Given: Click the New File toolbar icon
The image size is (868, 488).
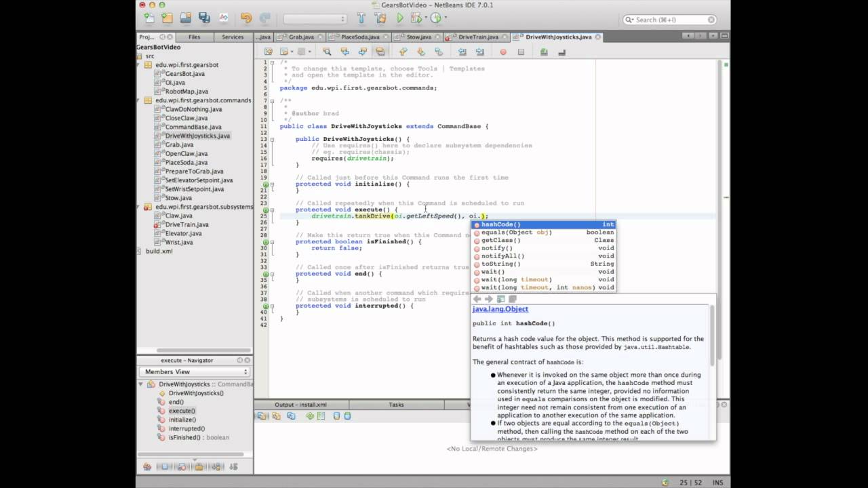Looking at the screenshot, I should point(149,19).
